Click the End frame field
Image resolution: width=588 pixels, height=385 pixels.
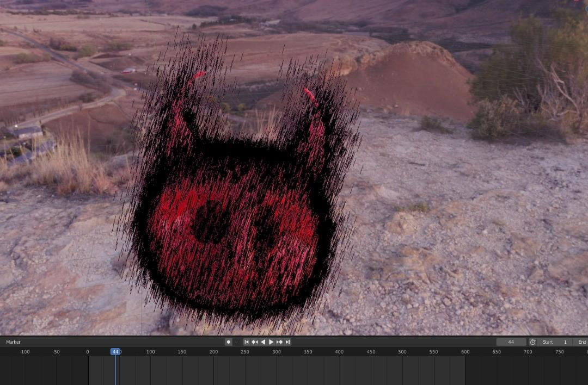click(581, 342)
